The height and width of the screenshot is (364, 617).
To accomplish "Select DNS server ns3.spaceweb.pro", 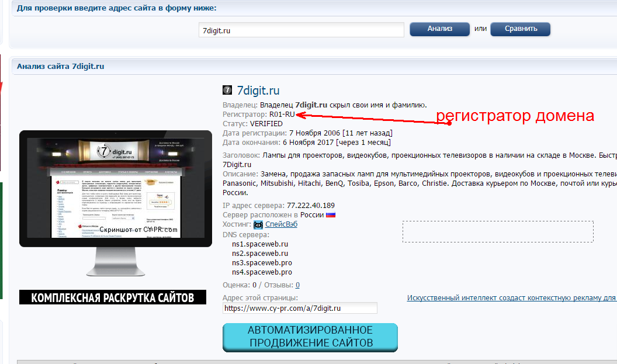I will pos(262,262).
